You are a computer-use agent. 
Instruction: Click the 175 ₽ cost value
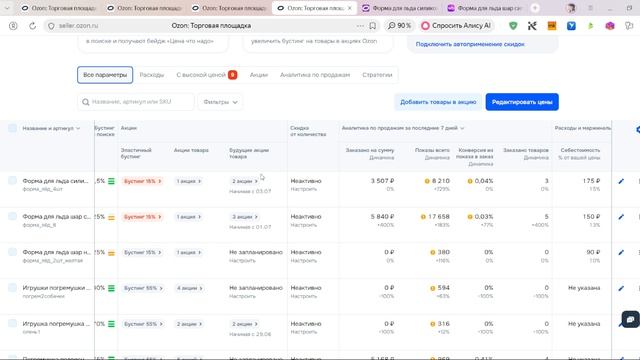pyautogui.click(x=591, y=181)
